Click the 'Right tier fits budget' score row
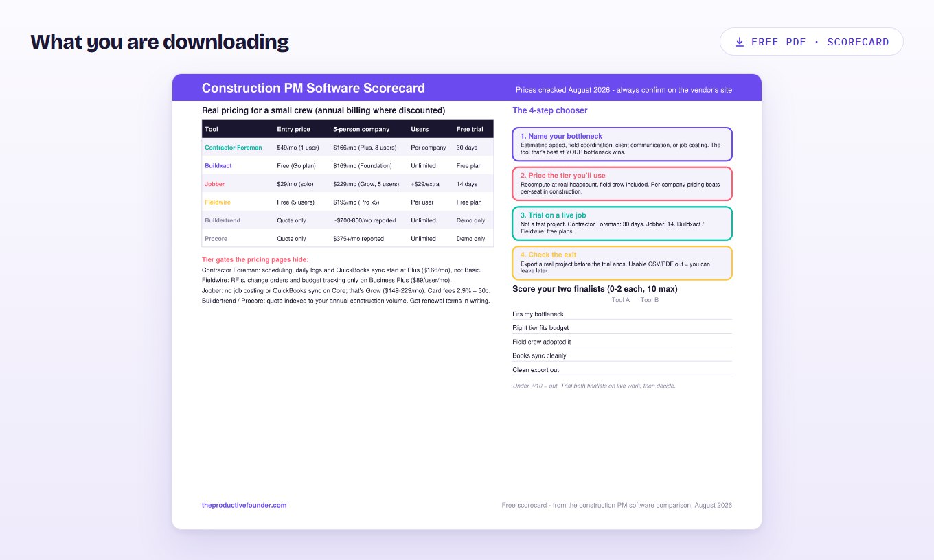Image resolution: width=934 pixels, height=560 pixels. (622, 327)
